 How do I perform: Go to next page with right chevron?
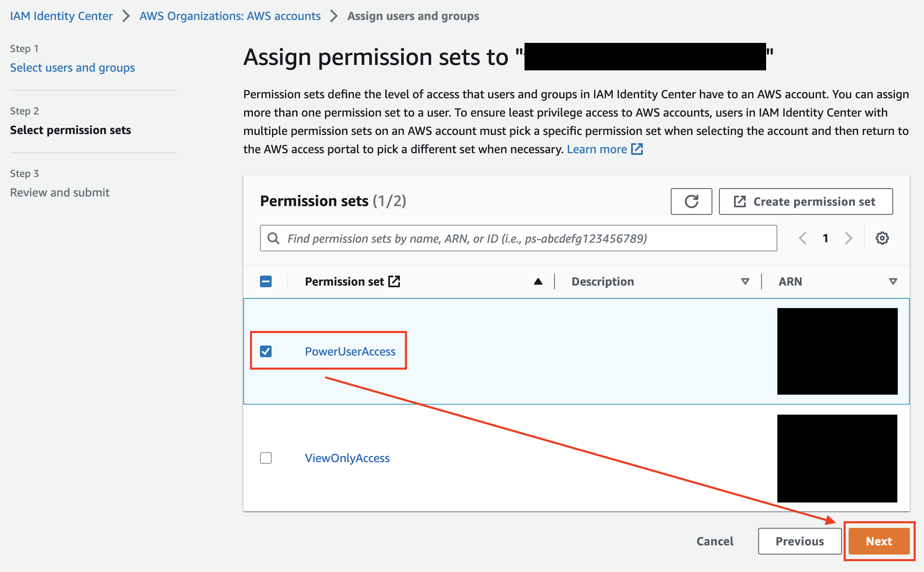pos(849,238)
